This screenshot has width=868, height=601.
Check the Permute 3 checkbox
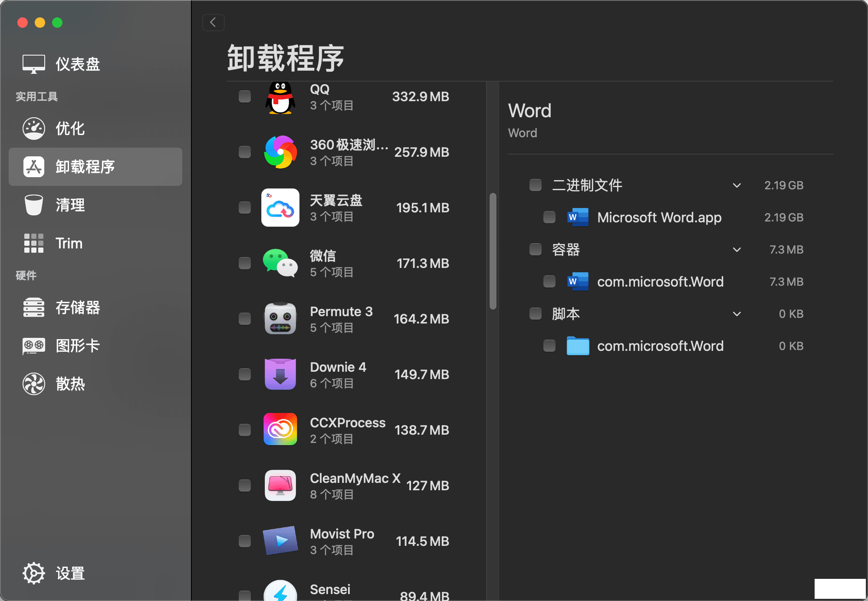coord(245,319)
